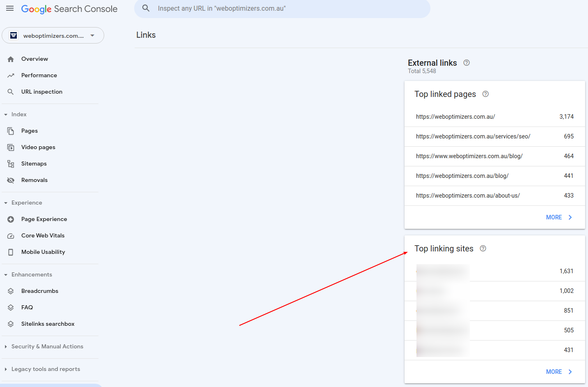Click the Page Experience icon
The image size is (588, 387).
11,219
